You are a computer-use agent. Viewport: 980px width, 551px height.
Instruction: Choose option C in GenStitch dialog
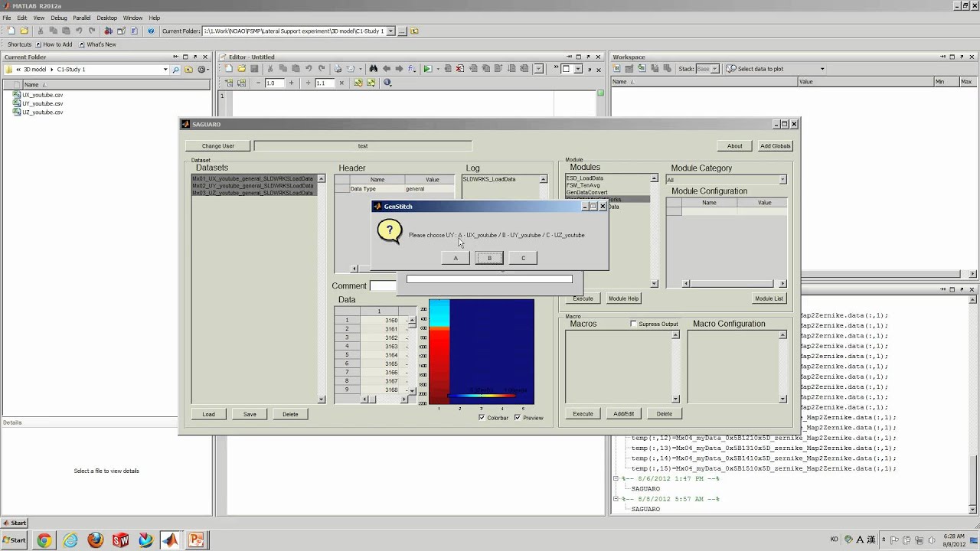tap(523, 258)
